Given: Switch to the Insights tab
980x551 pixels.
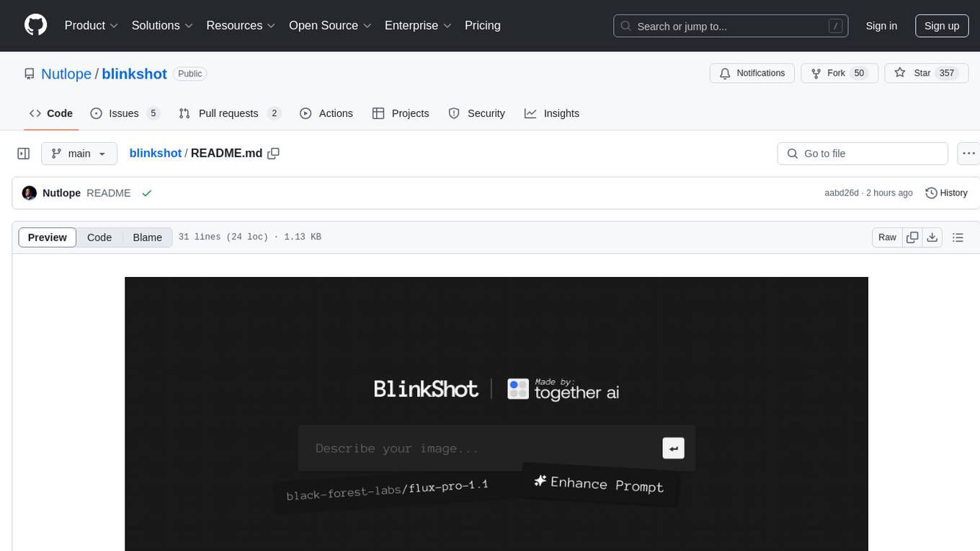Looking at the screenshot, I should coord(552,113).
